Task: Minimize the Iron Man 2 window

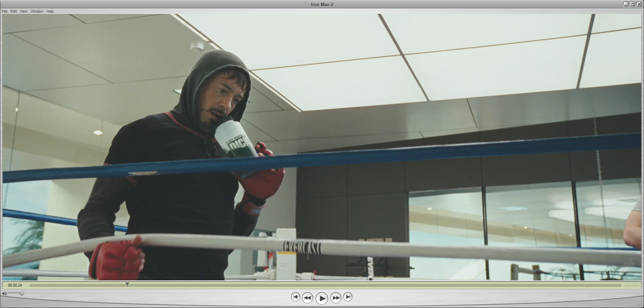Action: pos(626,4)
